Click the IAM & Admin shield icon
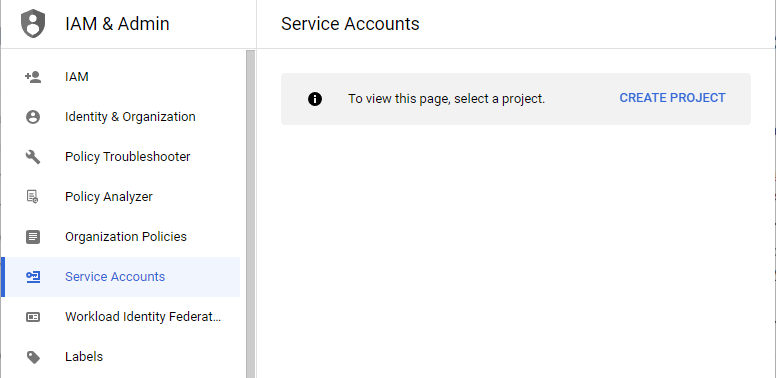 click(33, 24)
